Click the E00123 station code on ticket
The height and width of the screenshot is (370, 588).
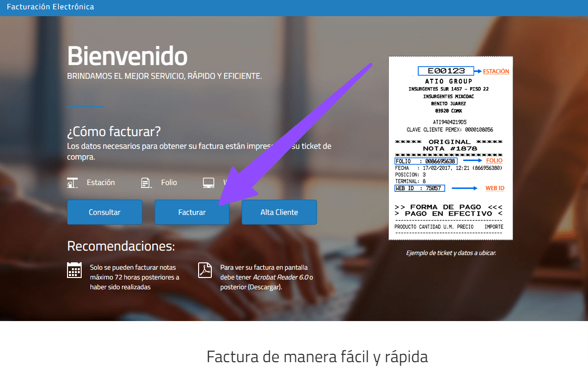click(446, 71)
